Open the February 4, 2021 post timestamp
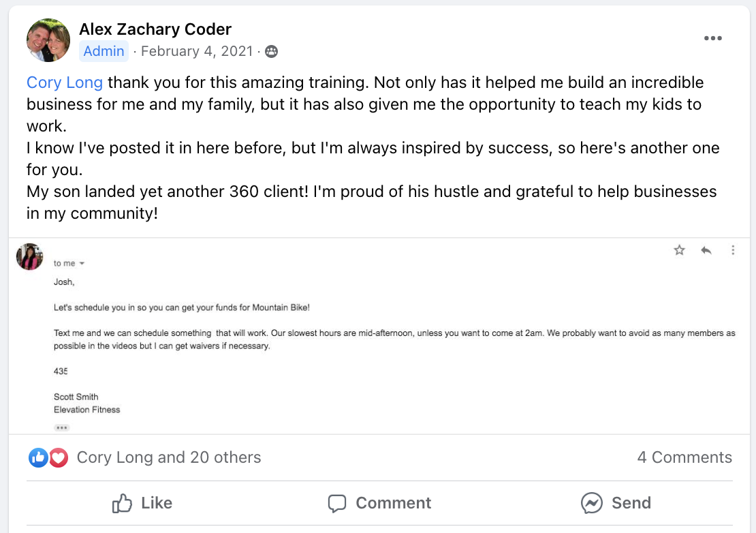756x533 pixels. pyautogui.click(x=196, y=51)
